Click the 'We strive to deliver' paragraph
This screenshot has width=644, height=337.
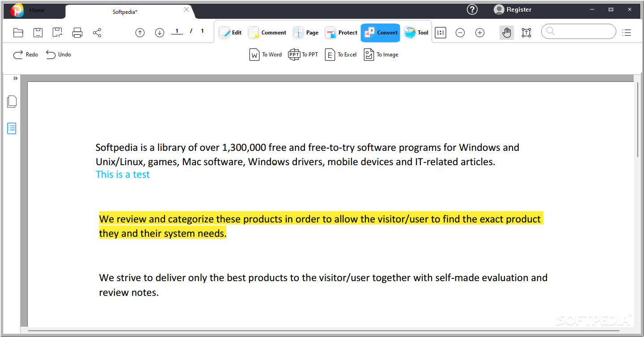pos(323,285)
